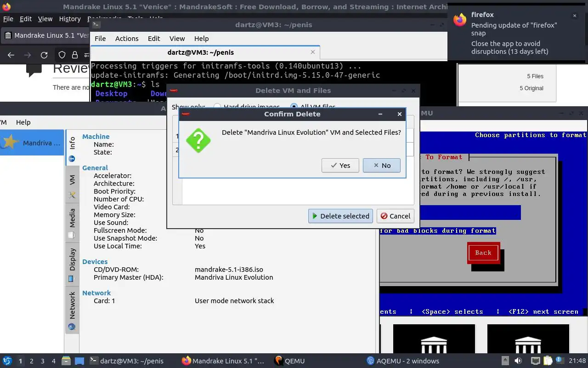Switch to workspace 2
Viewport: 588px width, 368px height.
click(32, 361)
